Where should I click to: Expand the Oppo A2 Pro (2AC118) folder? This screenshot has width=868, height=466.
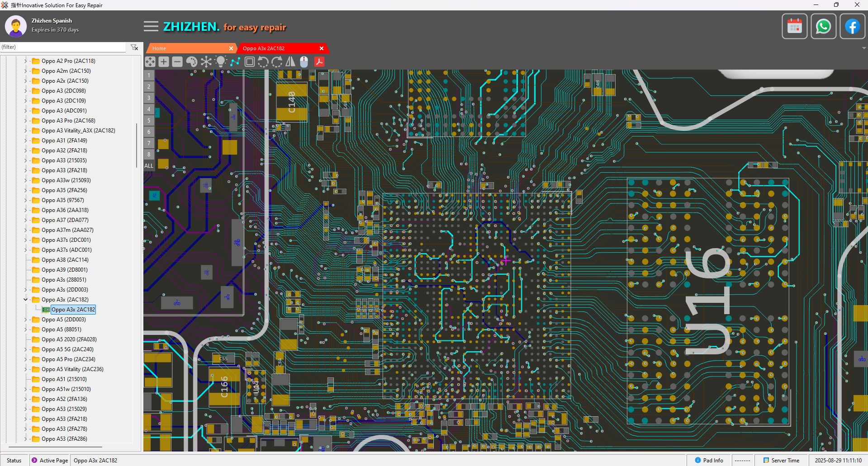[x=25, y=61]
